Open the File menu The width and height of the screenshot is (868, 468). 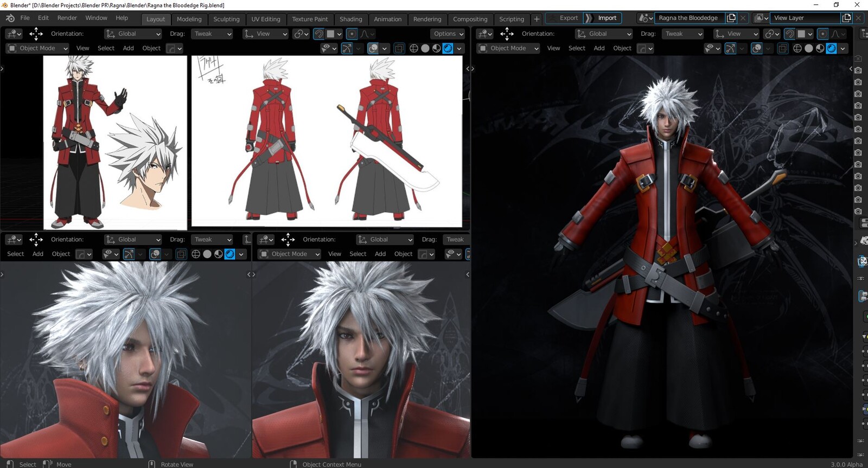click(x=25, y=18)
